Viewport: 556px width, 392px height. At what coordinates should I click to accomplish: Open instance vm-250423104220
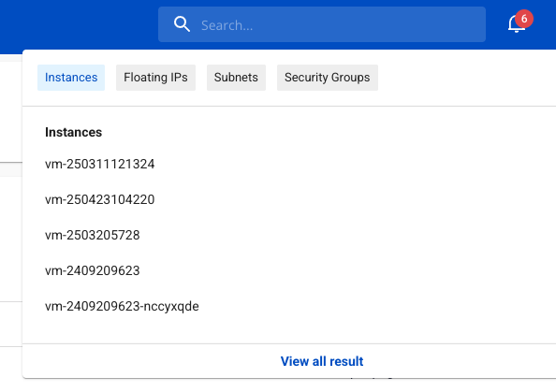(x=99, y=199)
